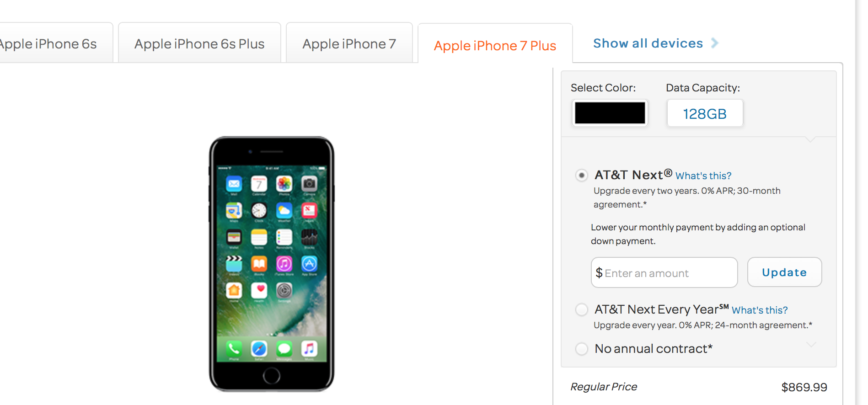Image resolution: width=868 pixels, height=405 pixels.
Task: Select the Apple iPhone 7 Plus tab
Action: 495,45
